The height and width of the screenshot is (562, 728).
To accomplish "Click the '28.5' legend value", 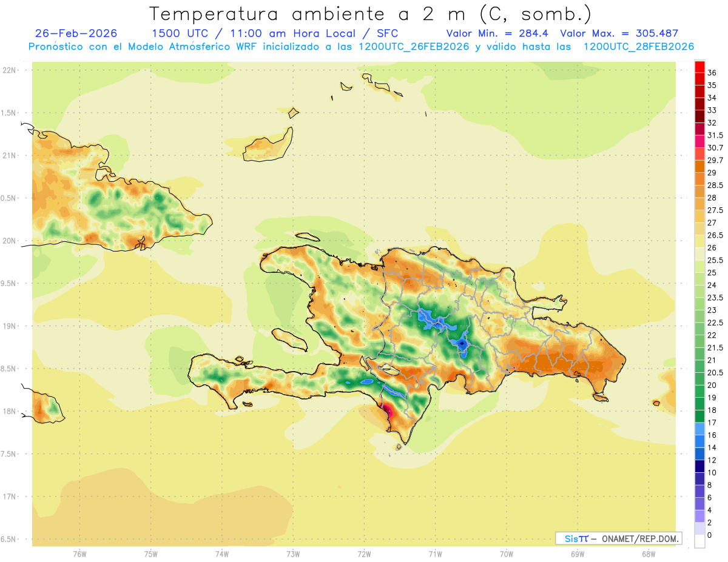I will click(x=715, y=185).
